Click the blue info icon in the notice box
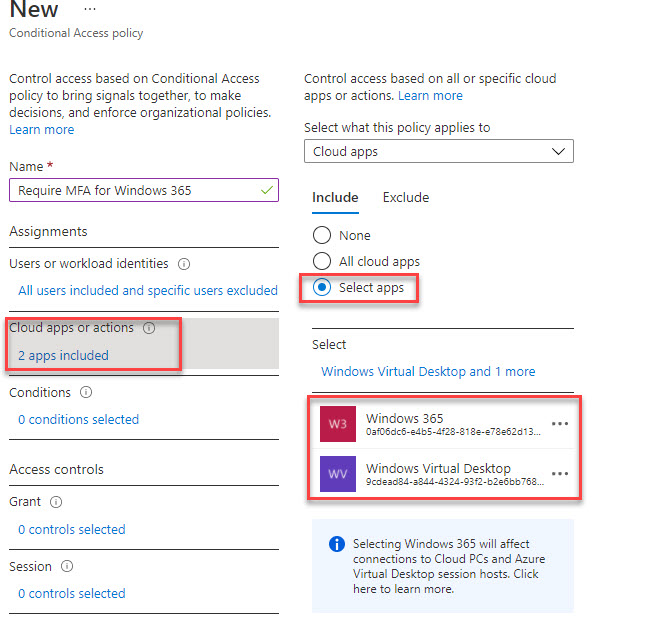This screenshot has height=631, width=648. [x=337, y=544]
